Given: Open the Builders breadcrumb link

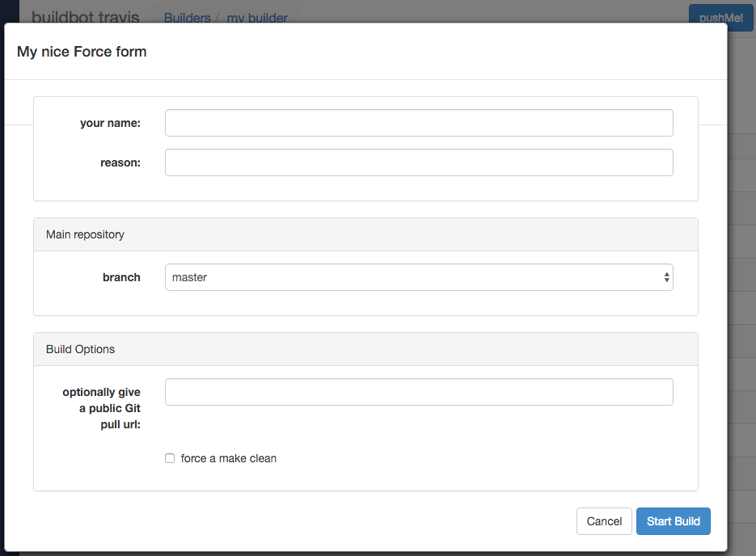Looking at the screenshot, I should [x=187, y=18].
